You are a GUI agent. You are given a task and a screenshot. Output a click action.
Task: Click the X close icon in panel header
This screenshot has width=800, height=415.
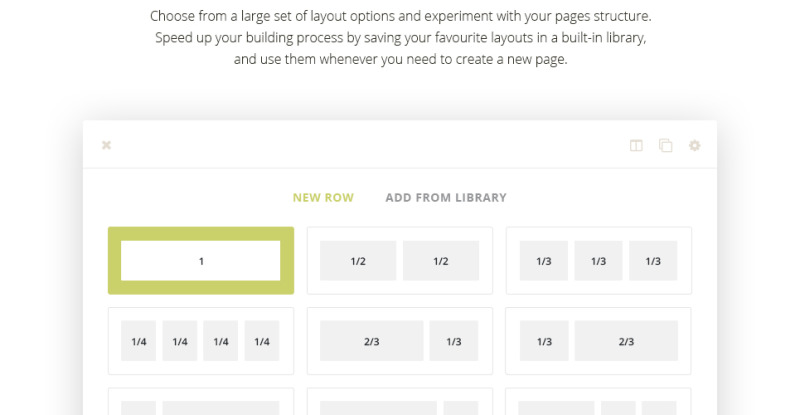[x=106, y=145]
